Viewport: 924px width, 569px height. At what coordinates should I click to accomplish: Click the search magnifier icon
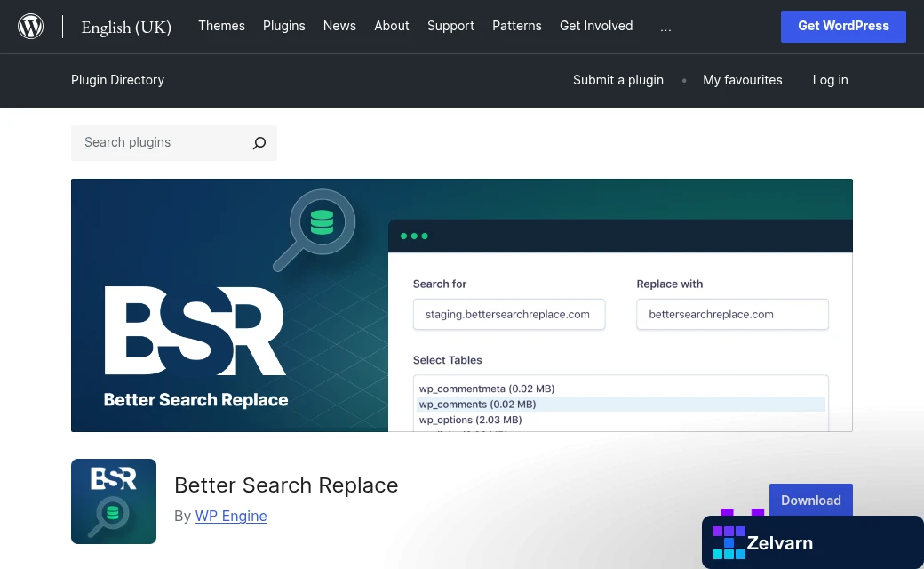(x=259, y=143)
